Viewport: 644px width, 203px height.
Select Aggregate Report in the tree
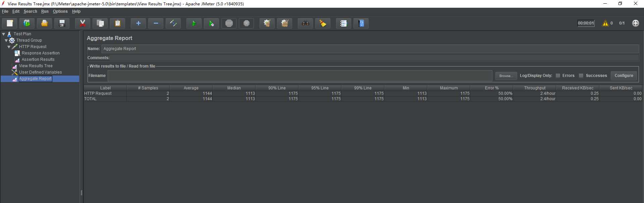click(35, 79)
